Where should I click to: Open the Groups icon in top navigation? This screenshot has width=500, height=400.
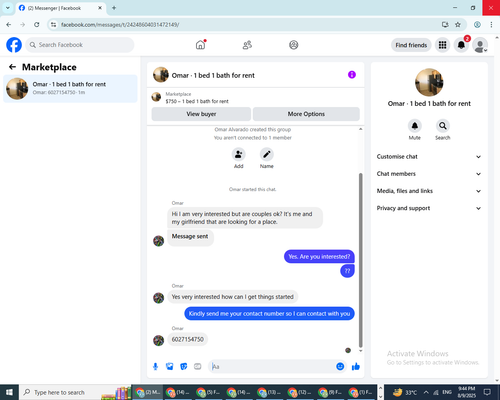[x=294, y=45]
